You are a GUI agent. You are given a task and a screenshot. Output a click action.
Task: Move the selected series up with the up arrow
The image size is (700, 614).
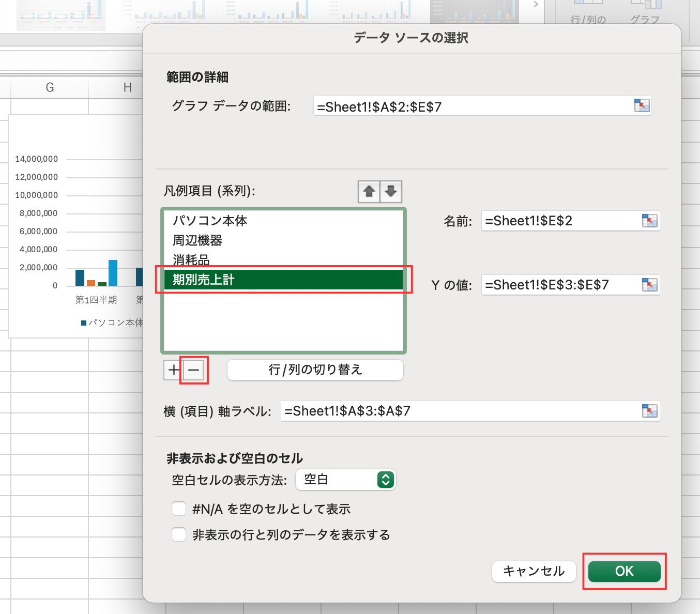tap(369, 192)
